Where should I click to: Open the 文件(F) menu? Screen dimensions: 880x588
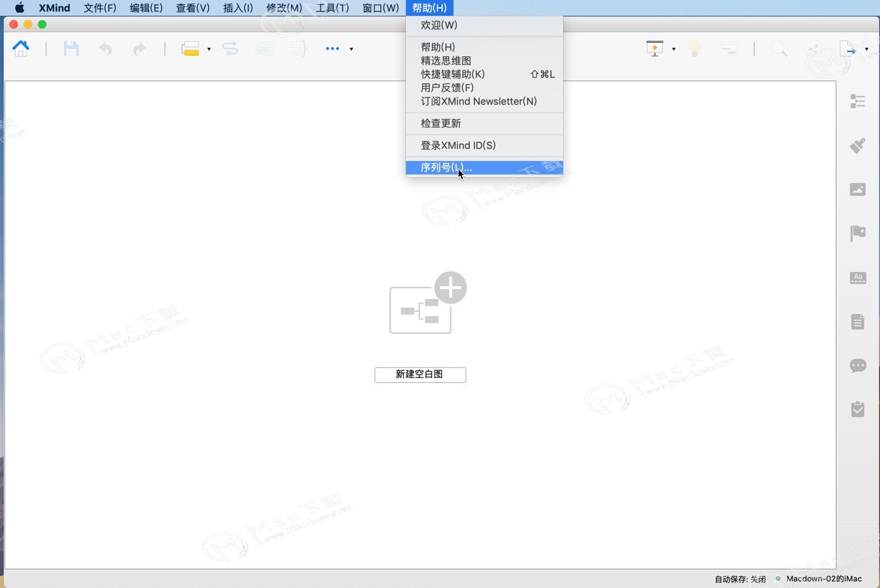pos(100,8)
